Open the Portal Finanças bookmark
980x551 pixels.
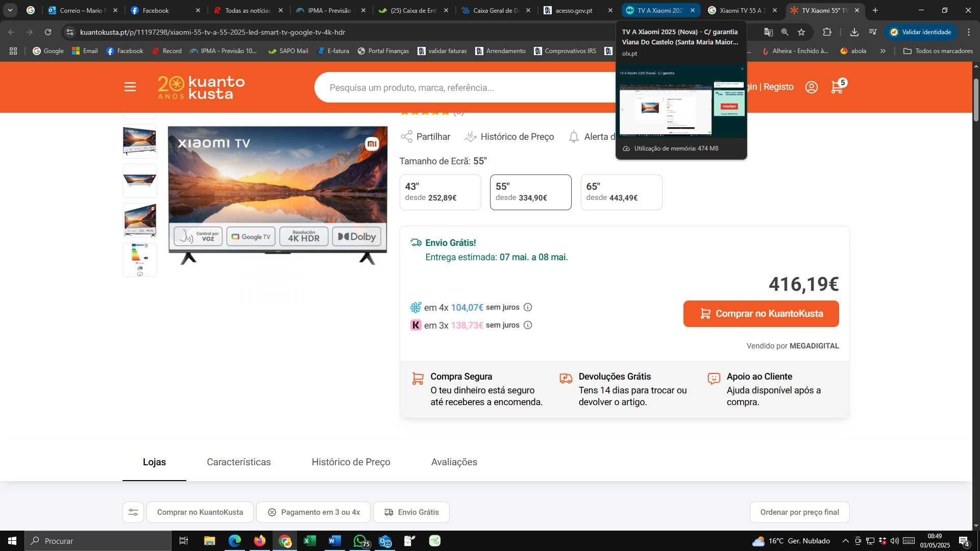coord(383,51)
